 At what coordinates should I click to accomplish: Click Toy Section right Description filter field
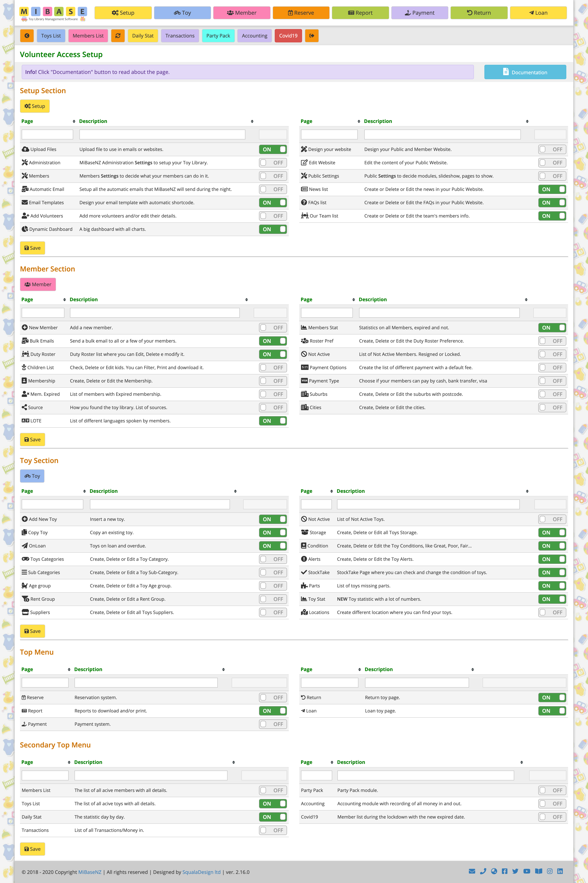(x=428, y=504)
